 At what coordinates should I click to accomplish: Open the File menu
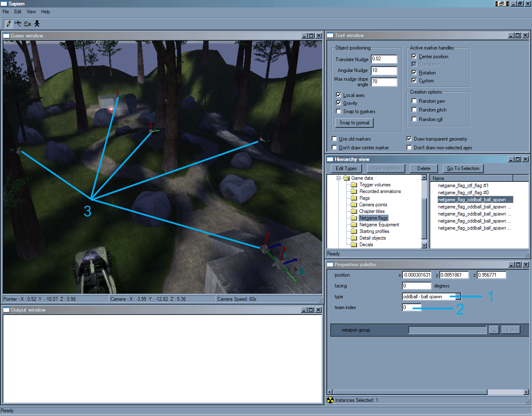pyautogui.click(x=6, y=12)
